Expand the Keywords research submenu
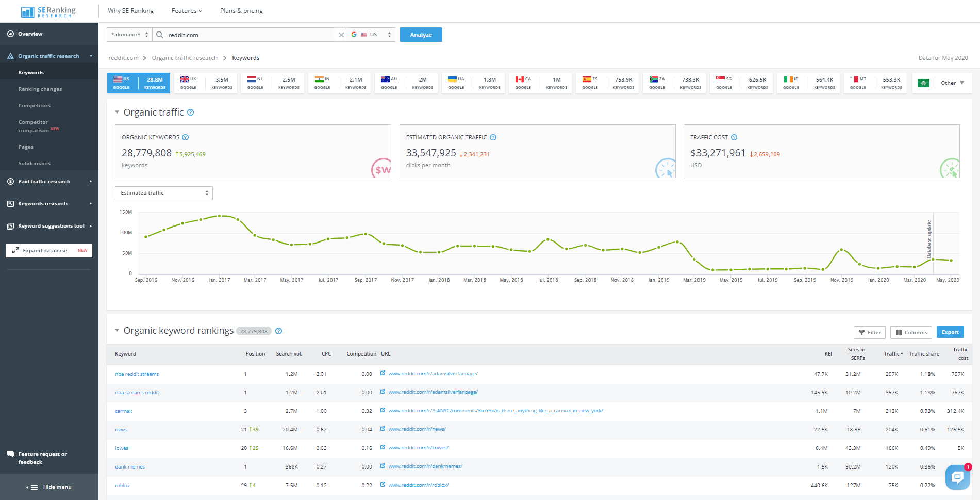This screenshot has height=500, width=980. coord(91,204)
